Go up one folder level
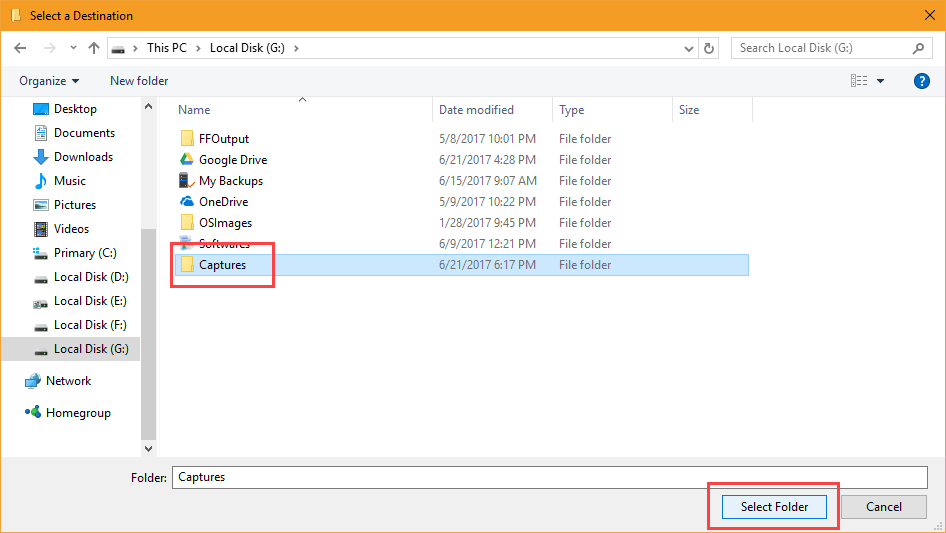The height and width of the screenshot is (533, 946). click(x=94, y=48)
